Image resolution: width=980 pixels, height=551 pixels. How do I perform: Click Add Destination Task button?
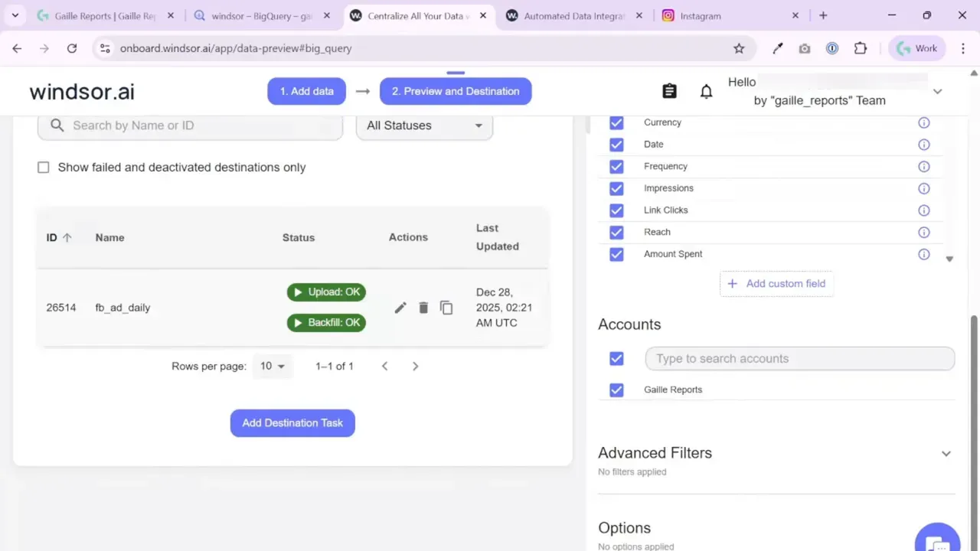(x=292, y=423)
